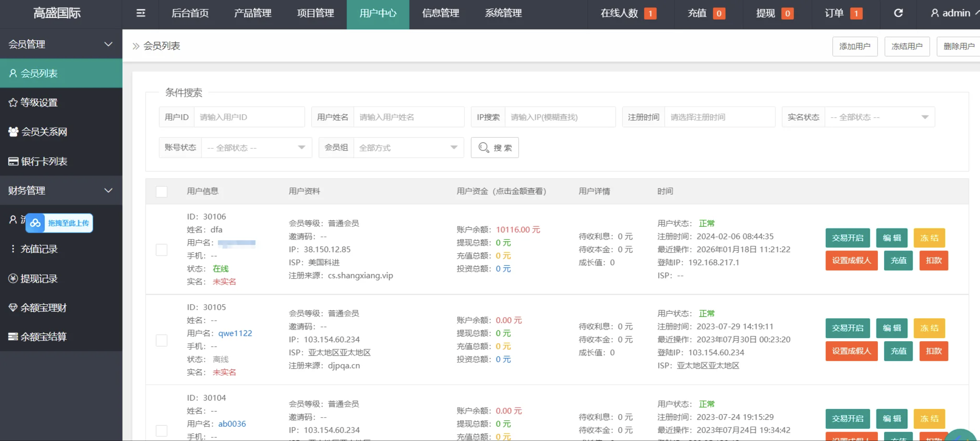Select the shield icon for 余额宝理财
This screenshot has height=441, width=980.
tap(13, 307)
